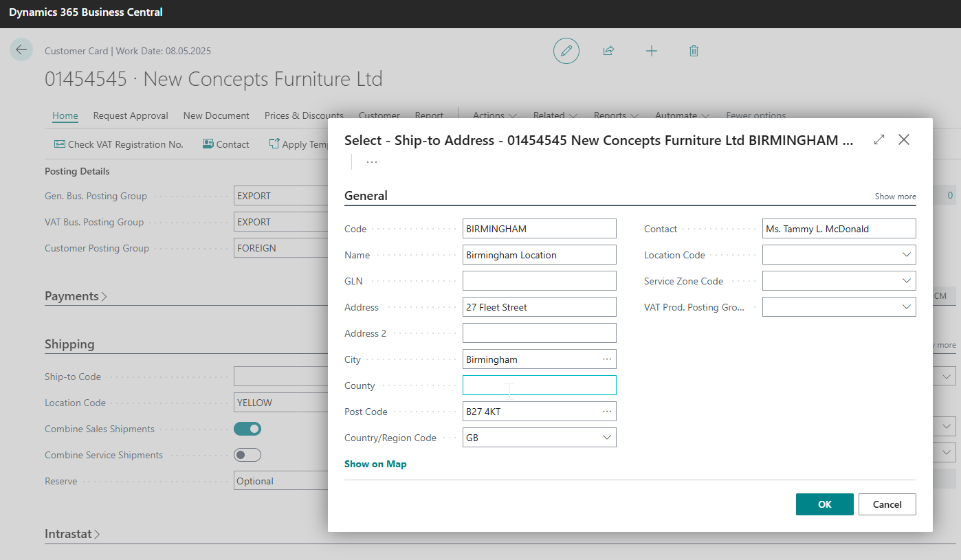Click Show more in General section
This screenshot has height=560, width=961.
coord(895,197)
